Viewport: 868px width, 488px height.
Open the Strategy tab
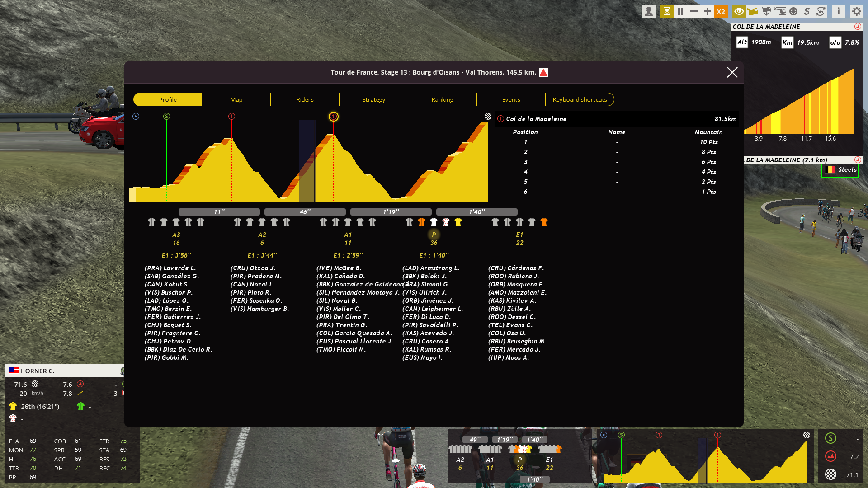coord(374,99)
